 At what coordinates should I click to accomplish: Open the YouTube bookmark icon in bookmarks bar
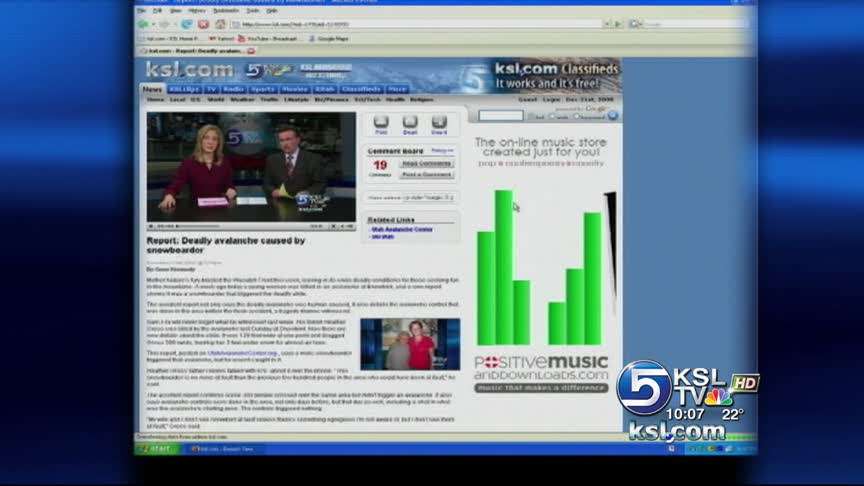(241, 39)
